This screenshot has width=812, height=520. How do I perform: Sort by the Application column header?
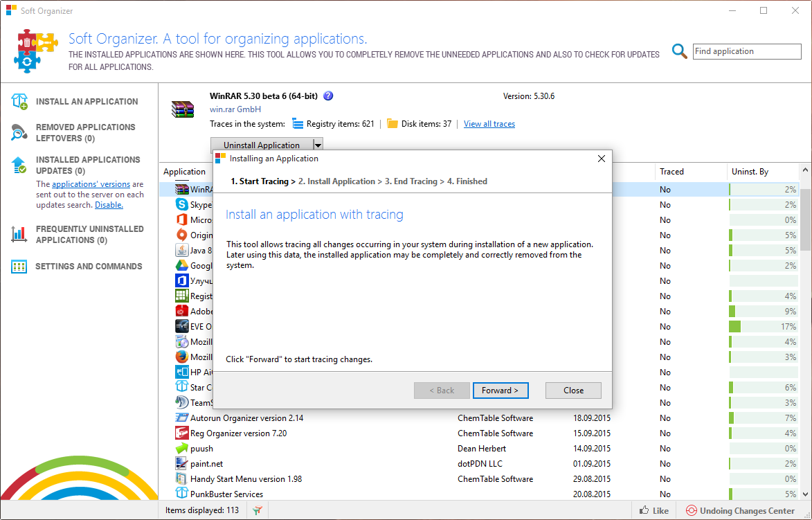[x=184, y=172]
